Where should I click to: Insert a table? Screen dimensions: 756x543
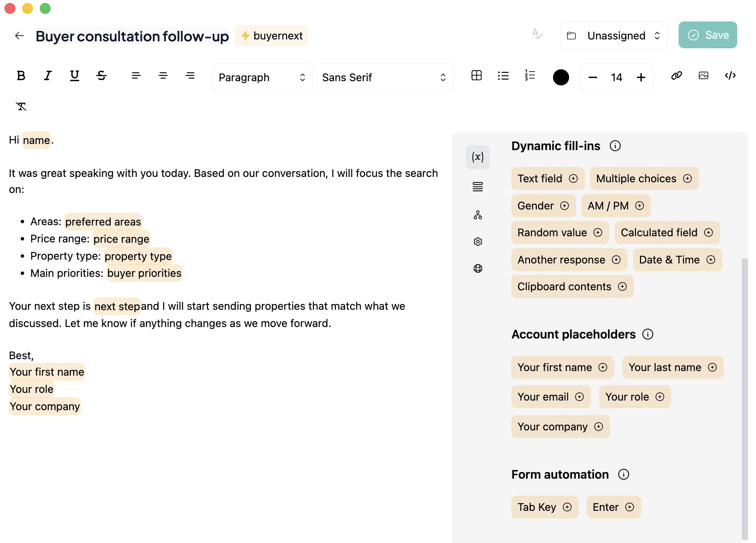coord(476,76)
